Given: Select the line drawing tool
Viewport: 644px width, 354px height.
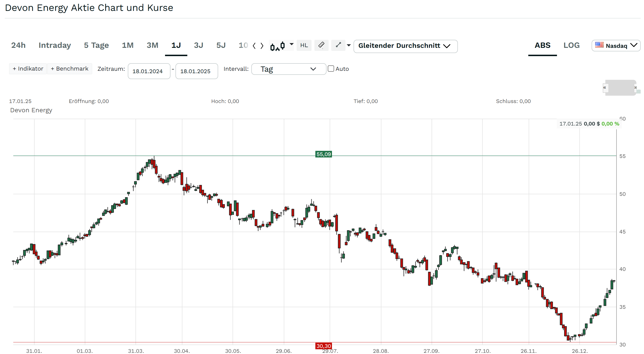Looking at the screenshot, I should (x=338, y=45).
